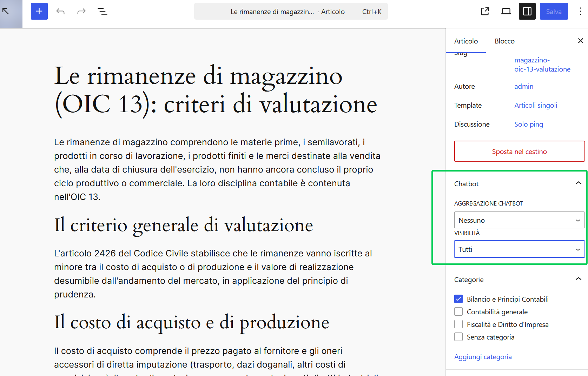
Task: Collapse the Chatbot panel chevron
Action: click(x=579, y=183)
